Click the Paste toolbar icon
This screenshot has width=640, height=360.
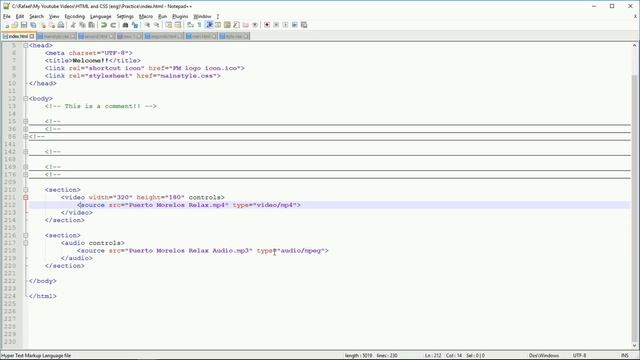[x=92, y=25]
